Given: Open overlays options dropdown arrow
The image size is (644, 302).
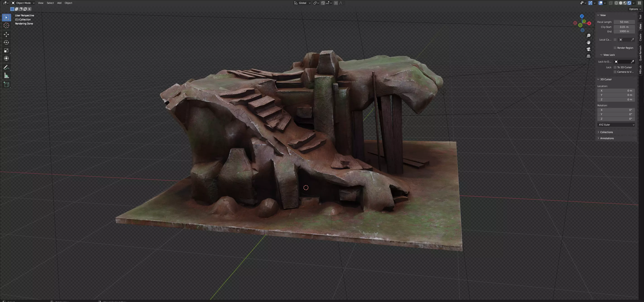Looking at the screenshot, I should point(605,3).
